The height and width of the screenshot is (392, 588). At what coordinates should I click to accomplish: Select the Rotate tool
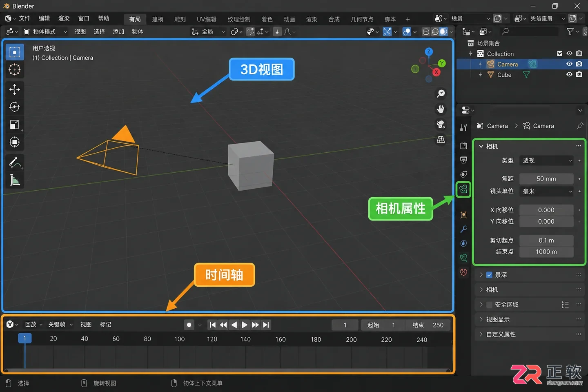pos(15,107)
